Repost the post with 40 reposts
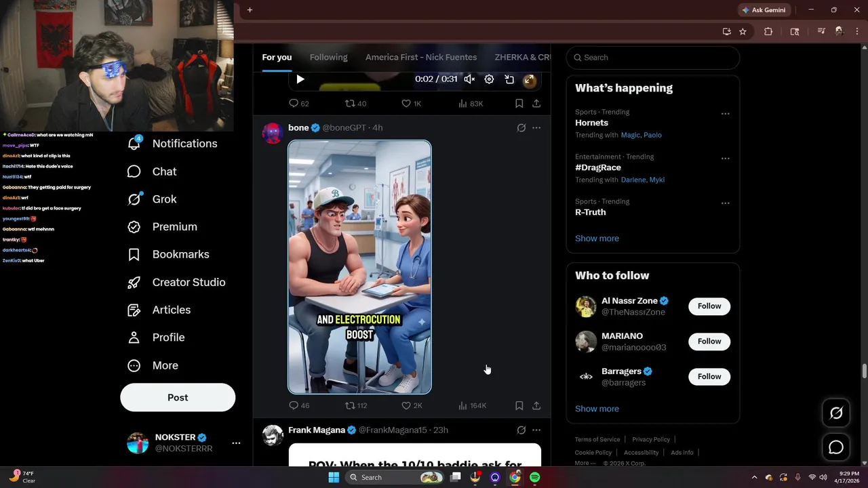Viewport: 868px width, 488px height. click(355, 104)
